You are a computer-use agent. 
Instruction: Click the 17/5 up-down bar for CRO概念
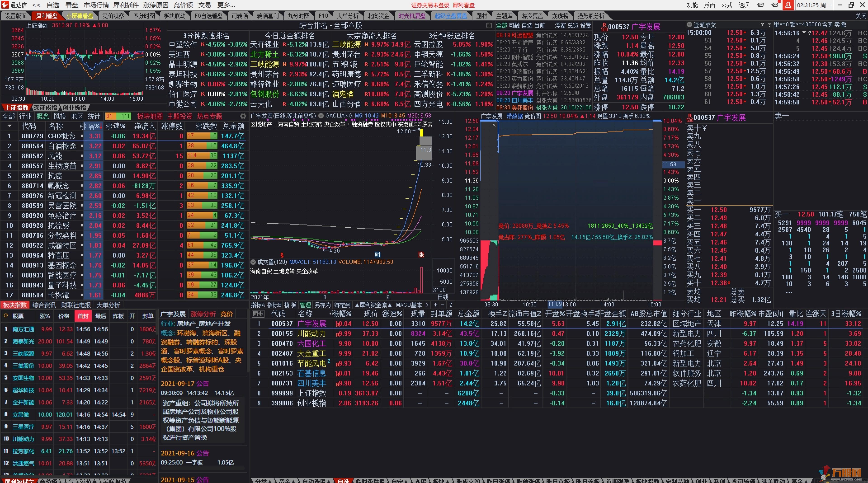202,136
